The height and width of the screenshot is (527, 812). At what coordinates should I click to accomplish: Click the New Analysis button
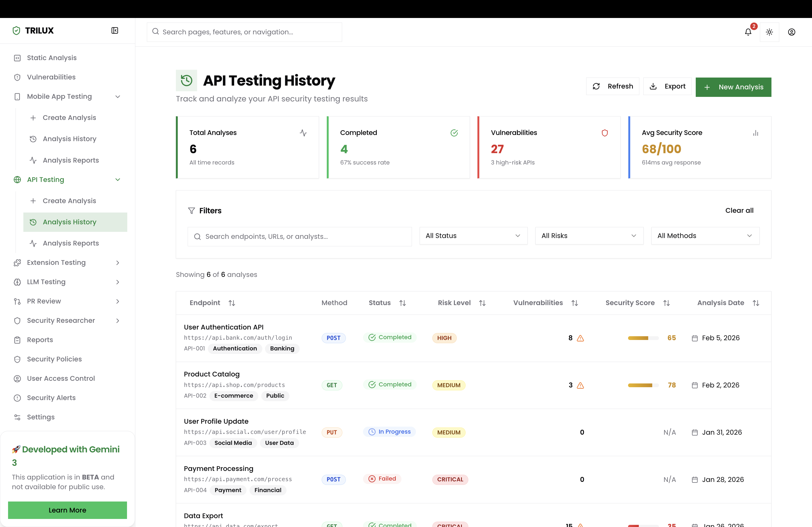[x=733, y=87]
